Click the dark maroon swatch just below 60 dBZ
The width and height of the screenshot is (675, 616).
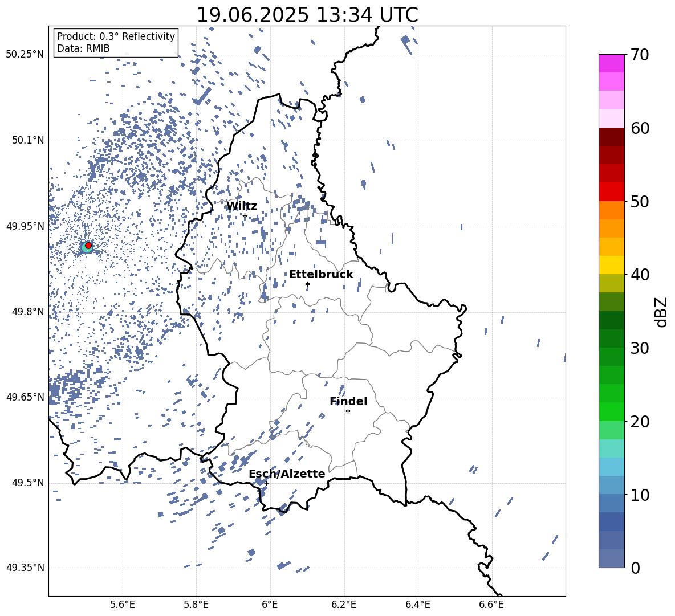612,137
